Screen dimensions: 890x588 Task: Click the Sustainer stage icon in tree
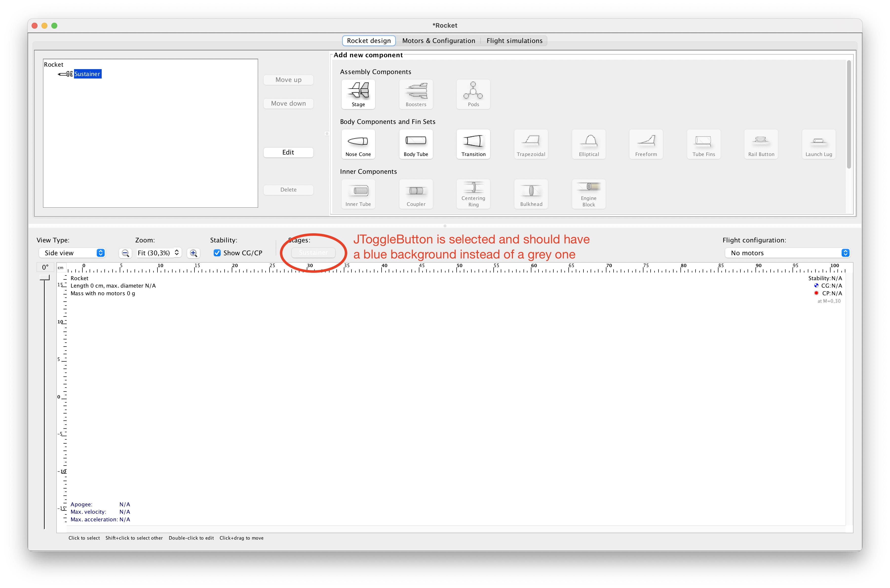(x=65, y=74)
